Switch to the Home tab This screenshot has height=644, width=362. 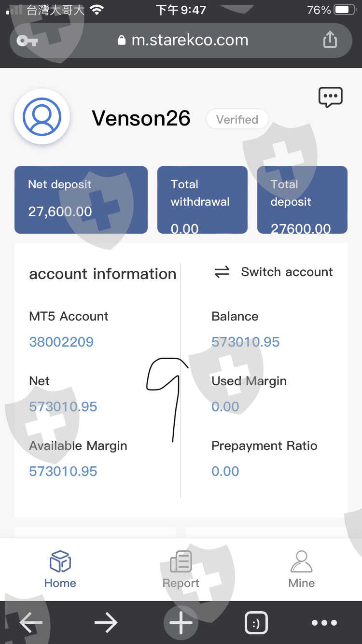coord(60,570)
